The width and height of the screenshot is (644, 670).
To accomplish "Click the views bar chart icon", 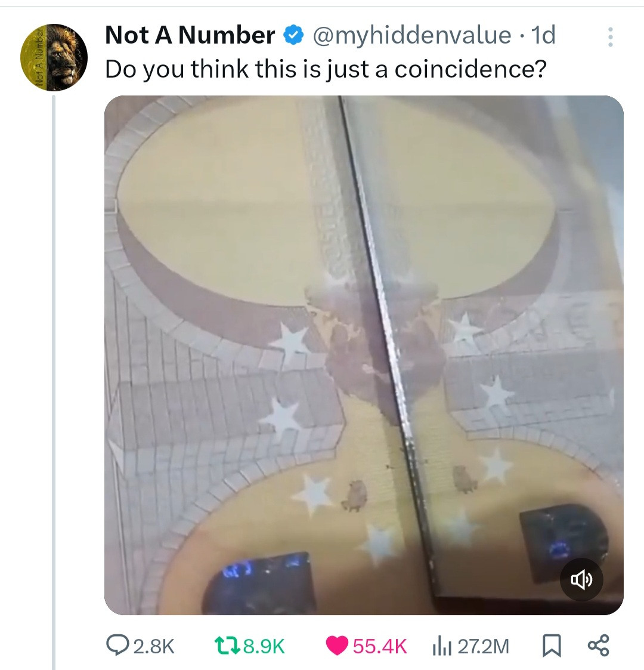I will [x=441, y=645].
